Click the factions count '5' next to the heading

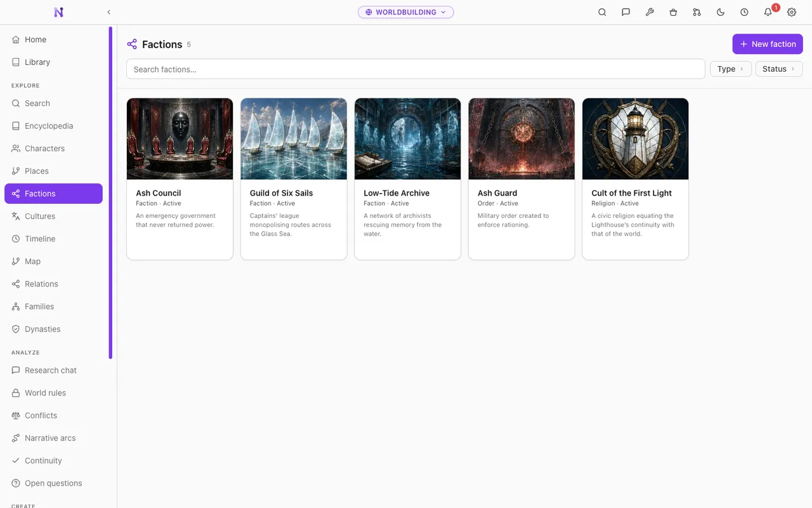[x=188, y=44]
